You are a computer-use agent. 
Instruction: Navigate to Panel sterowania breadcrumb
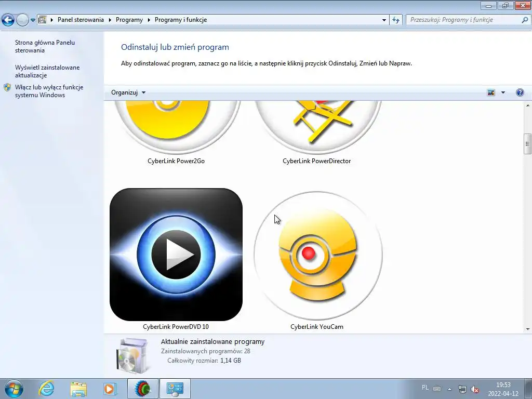point(81,20)
